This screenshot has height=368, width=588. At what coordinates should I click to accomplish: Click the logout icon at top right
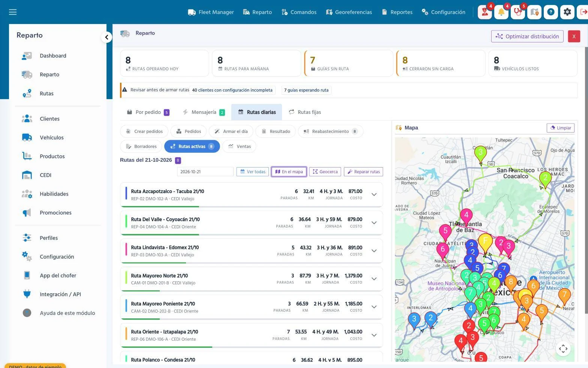pyautogui.click(x=583, y=12)
